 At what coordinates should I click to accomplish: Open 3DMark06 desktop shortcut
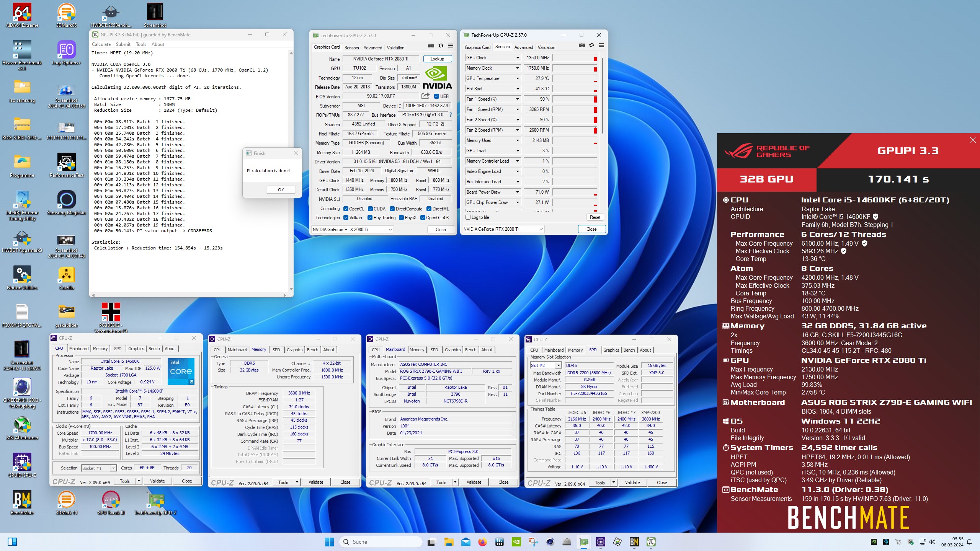pyautogui.click(x=66, y=15)
